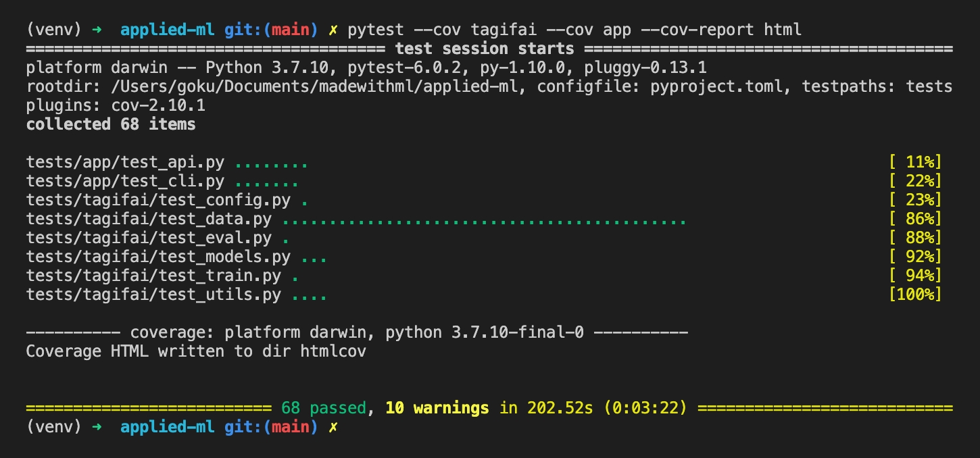Viewport: 980px width, 458px height.
Task: Click the '[ 23%]' progress value
Action: coord(915,200)
